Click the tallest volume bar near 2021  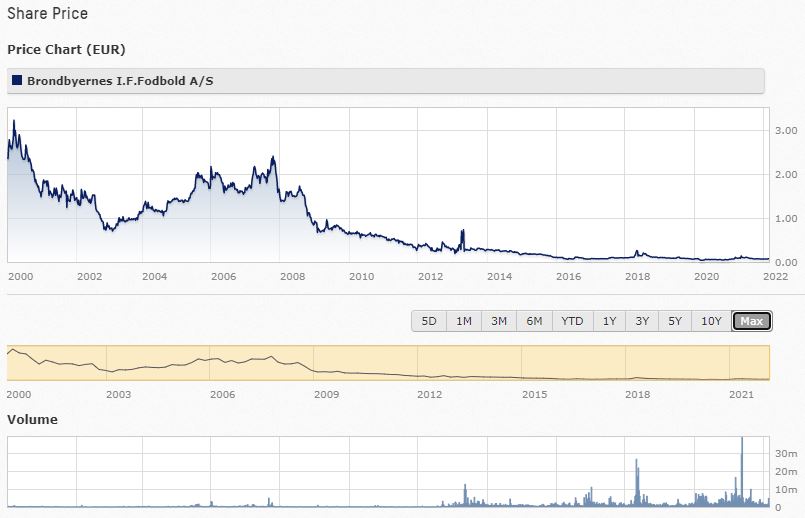point(742,440)
